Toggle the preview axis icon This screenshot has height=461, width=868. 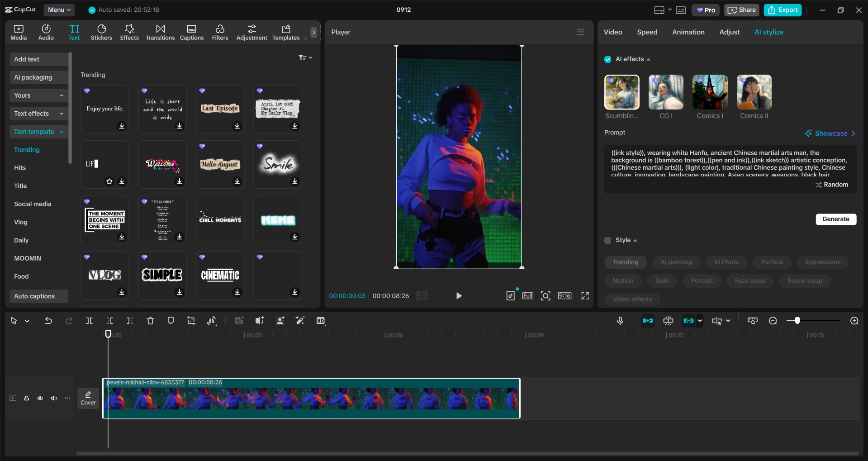[x=717, y=321]
